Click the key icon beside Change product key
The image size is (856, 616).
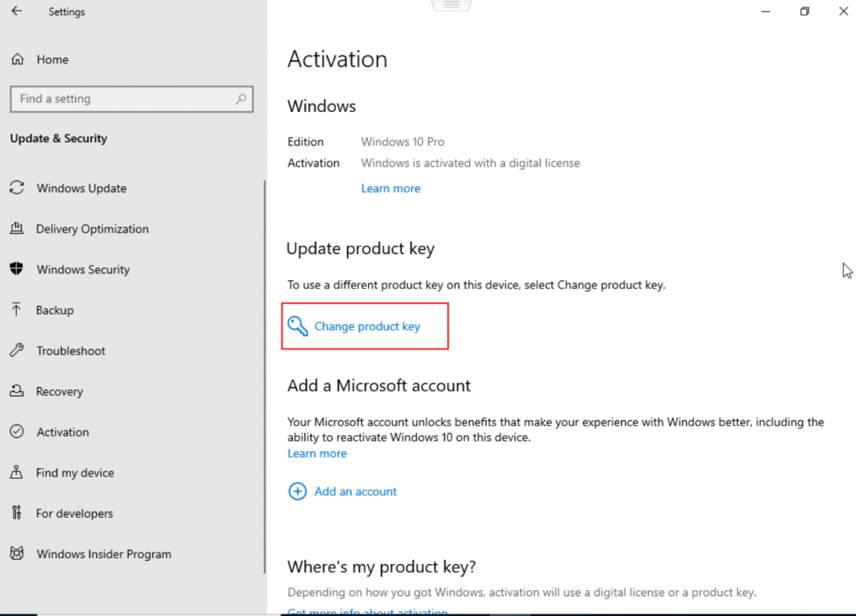click(298, 326)
